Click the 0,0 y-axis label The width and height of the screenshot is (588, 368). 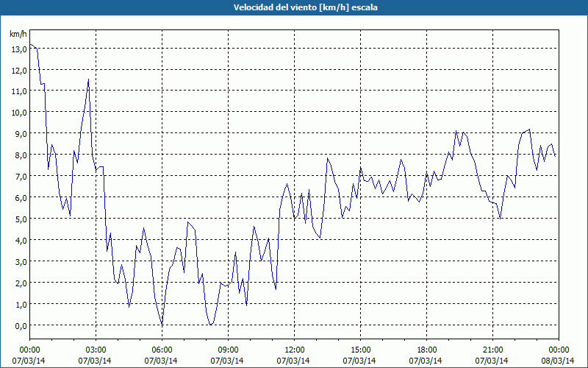pyautogui.click(x=21, y=326)
